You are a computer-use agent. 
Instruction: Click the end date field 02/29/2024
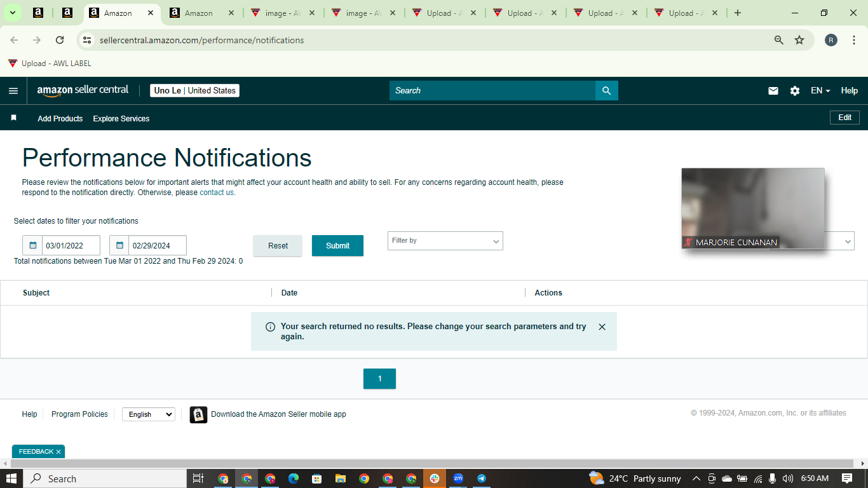(158, 245)
